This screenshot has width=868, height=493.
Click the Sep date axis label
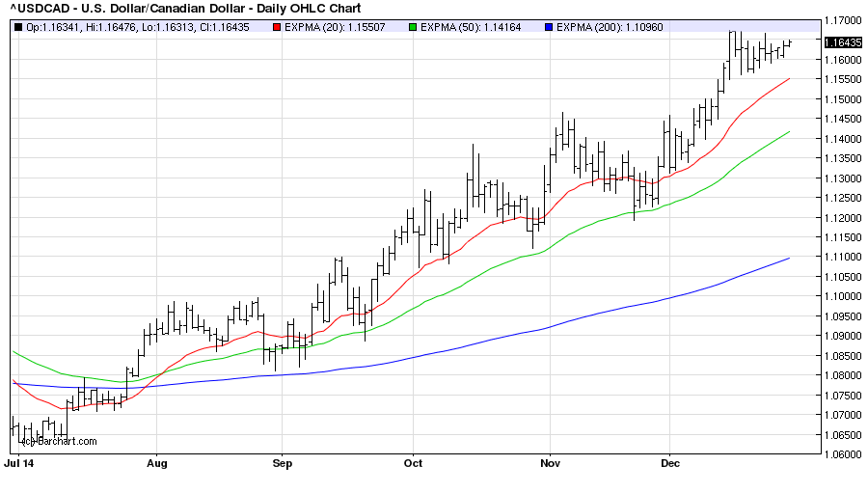[x=283, y=463]
